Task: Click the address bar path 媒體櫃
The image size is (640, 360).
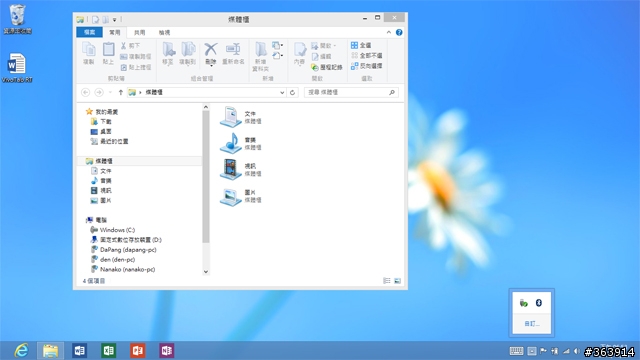Action: (x=154, y=93)
